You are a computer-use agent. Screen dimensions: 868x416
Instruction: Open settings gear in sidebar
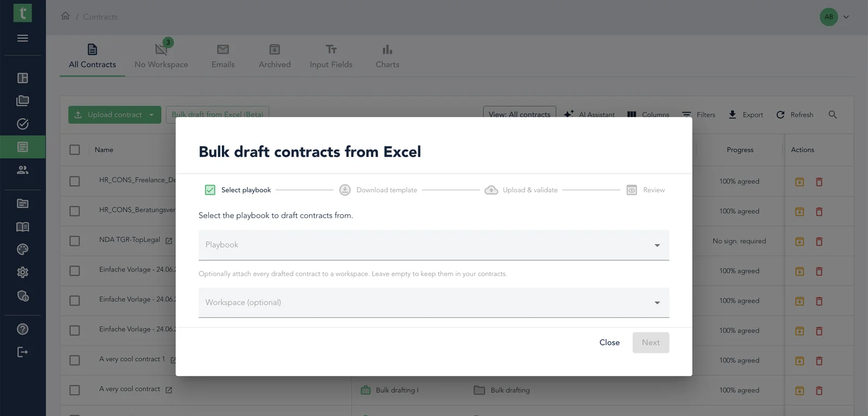click(x=22, y=272)
